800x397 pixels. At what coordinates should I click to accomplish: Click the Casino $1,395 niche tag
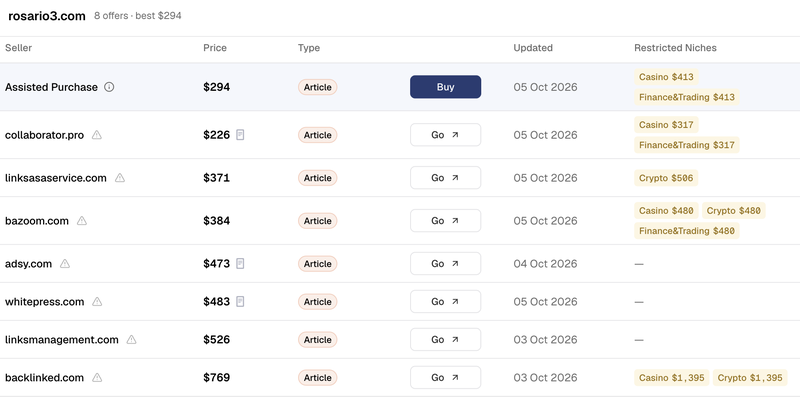coord(671,378)
